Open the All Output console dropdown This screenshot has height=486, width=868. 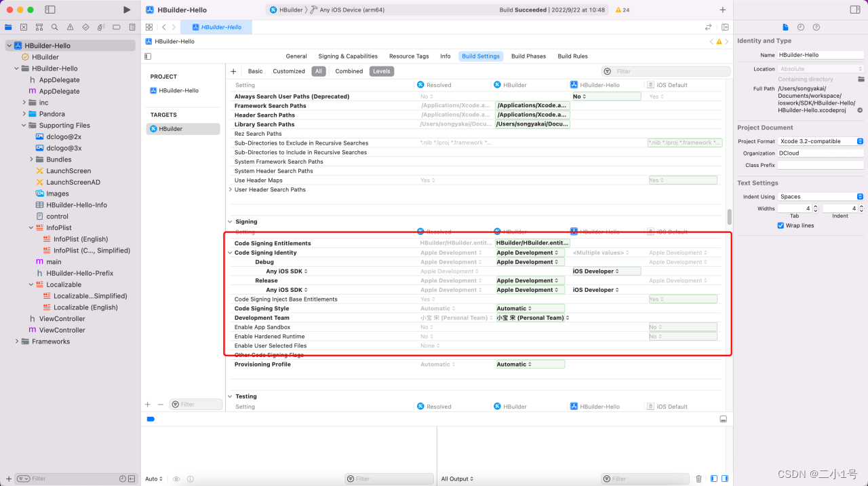pos(458,479)
